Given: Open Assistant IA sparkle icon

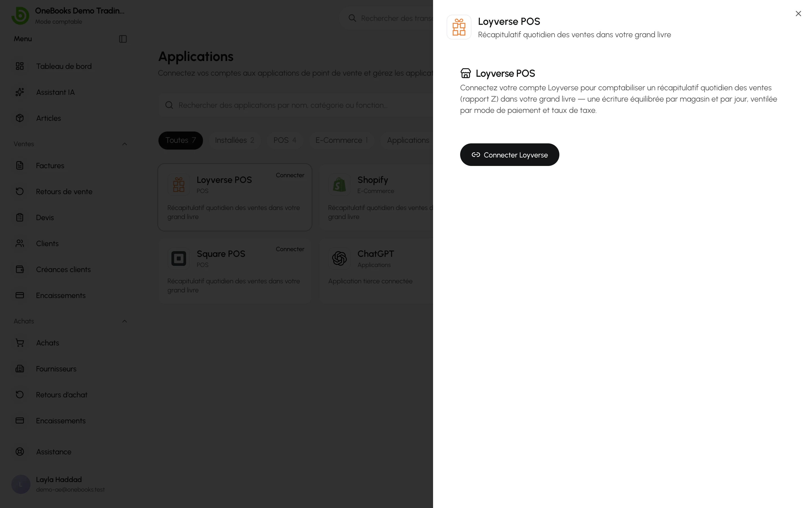Looking at the screenshot, I should (20, 92).
